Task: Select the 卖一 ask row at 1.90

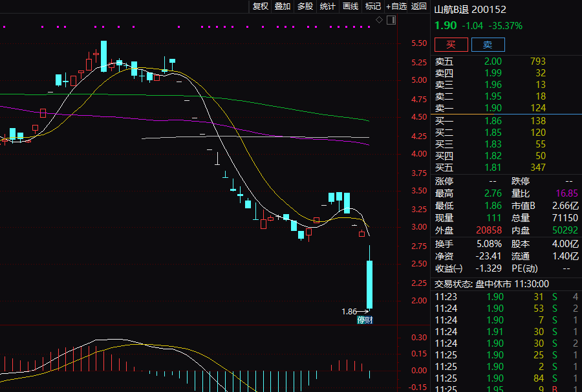Action: coord(506,108)
